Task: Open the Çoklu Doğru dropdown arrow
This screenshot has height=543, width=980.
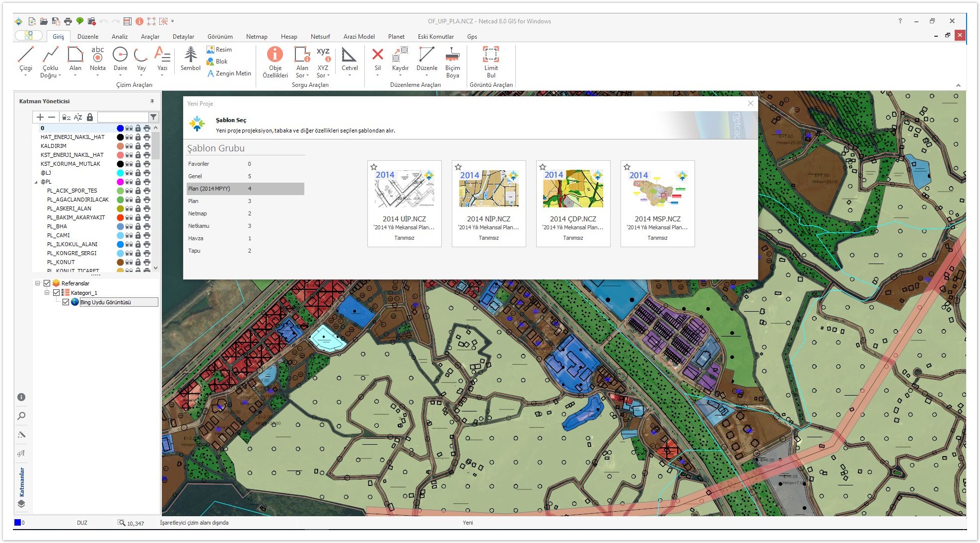Action: tap(60, 76)
